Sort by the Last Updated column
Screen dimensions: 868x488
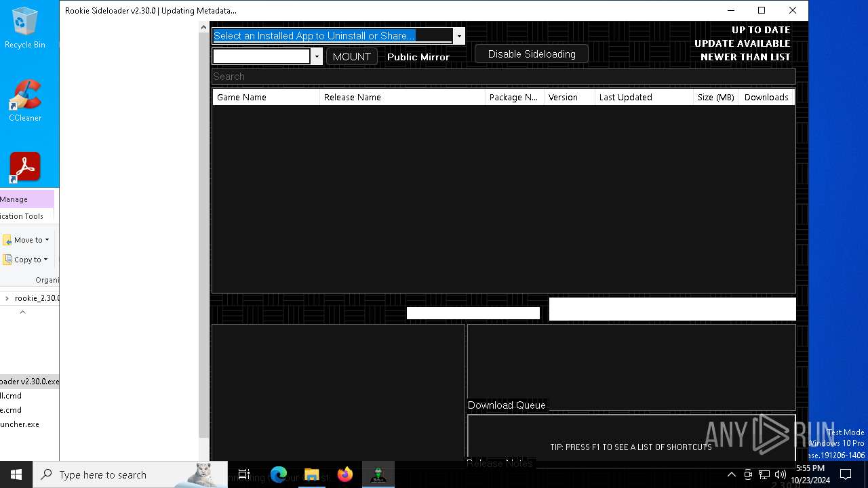tap(644, 98)
